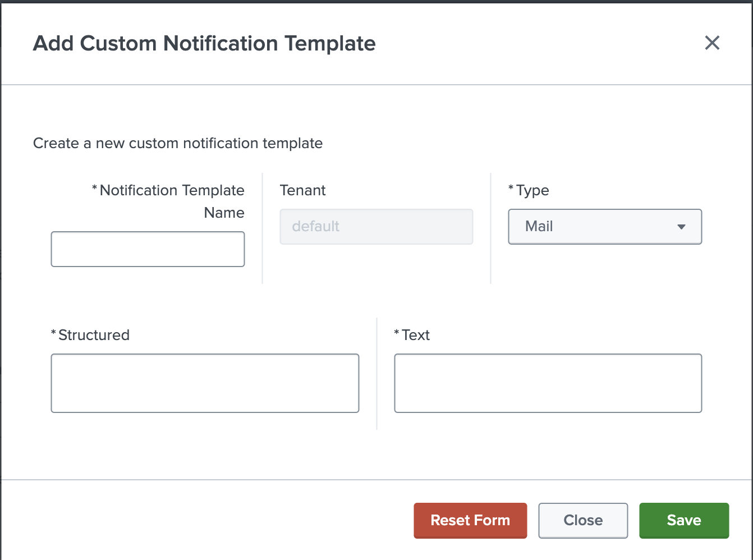Select the Structured field label

click(x=93, y=334)
